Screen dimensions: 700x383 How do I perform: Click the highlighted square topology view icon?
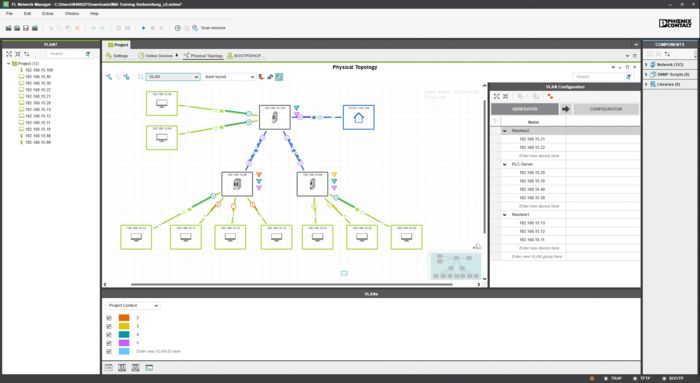pos(279,77)
